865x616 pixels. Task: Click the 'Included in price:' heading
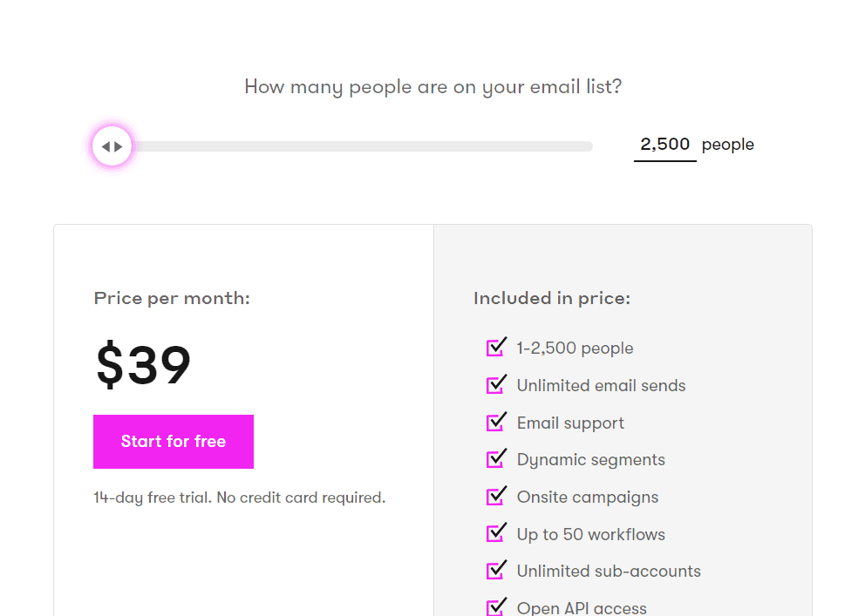552,298
